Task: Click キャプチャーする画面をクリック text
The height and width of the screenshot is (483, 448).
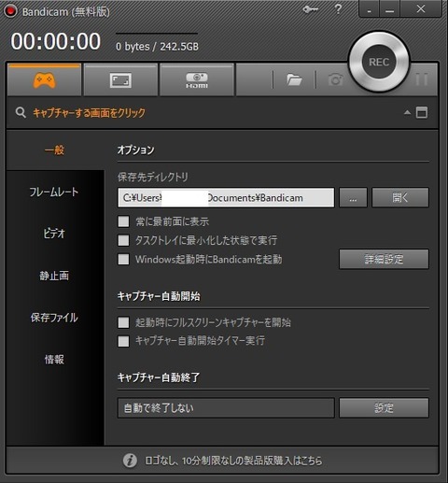Action: 89,113
